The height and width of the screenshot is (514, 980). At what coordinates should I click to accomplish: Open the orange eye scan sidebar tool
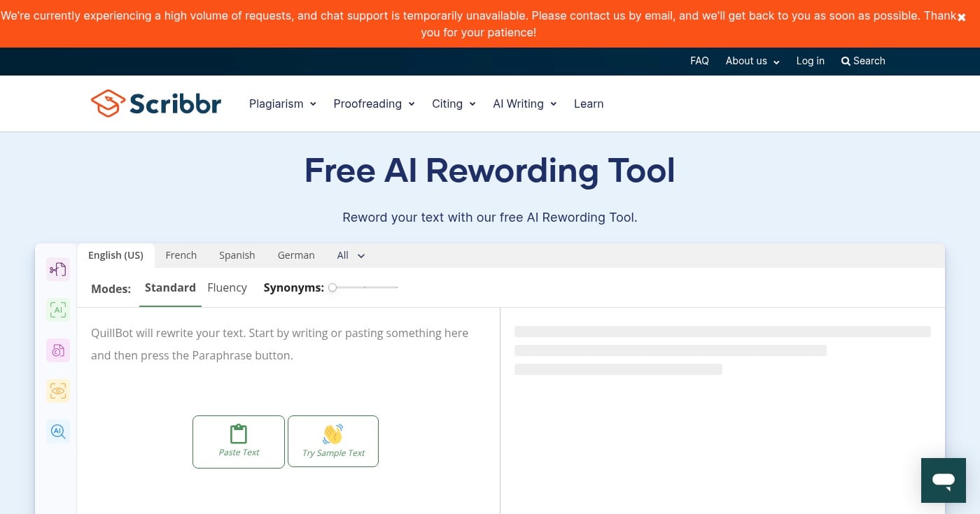(x=58, y=391)
